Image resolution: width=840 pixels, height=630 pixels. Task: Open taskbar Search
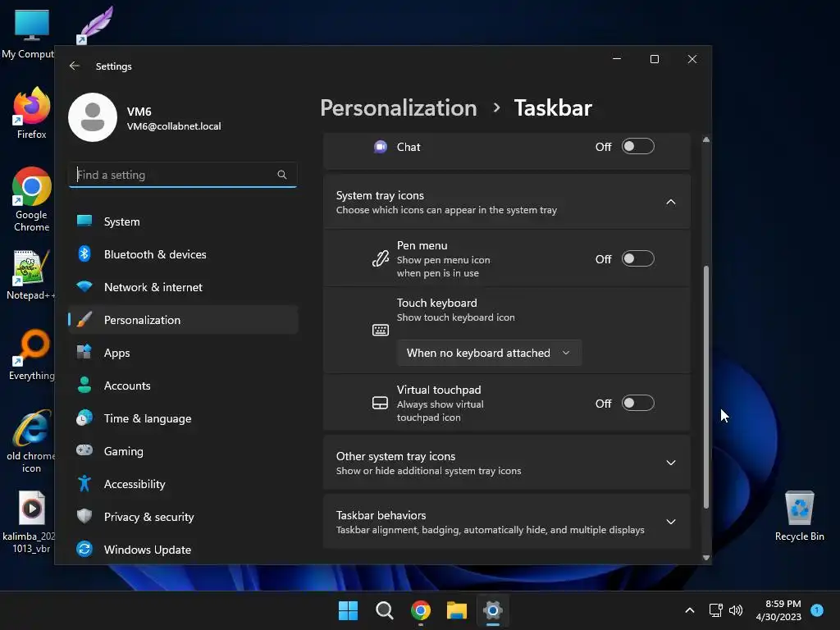pos(385,610)
